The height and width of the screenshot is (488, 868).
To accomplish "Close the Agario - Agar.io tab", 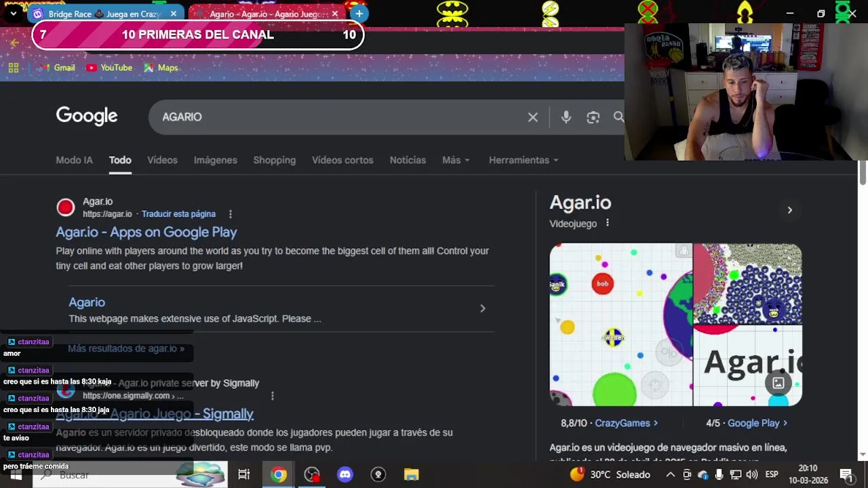I will click(334, 14).
